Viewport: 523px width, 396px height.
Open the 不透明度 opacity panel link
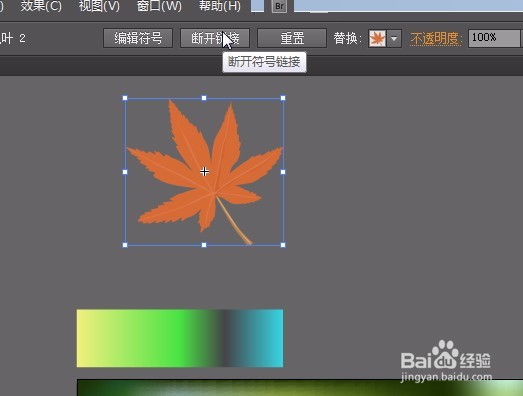click(436, 39)
